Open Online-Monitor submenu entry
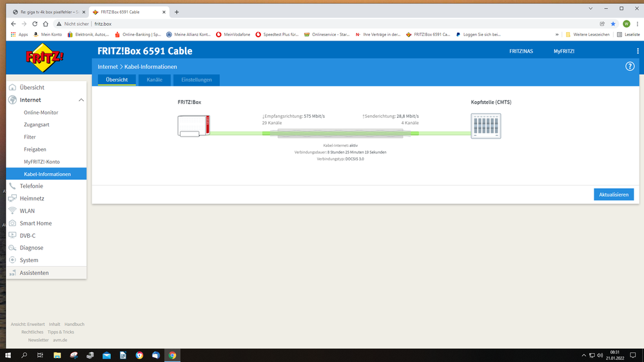 point(41,113)
